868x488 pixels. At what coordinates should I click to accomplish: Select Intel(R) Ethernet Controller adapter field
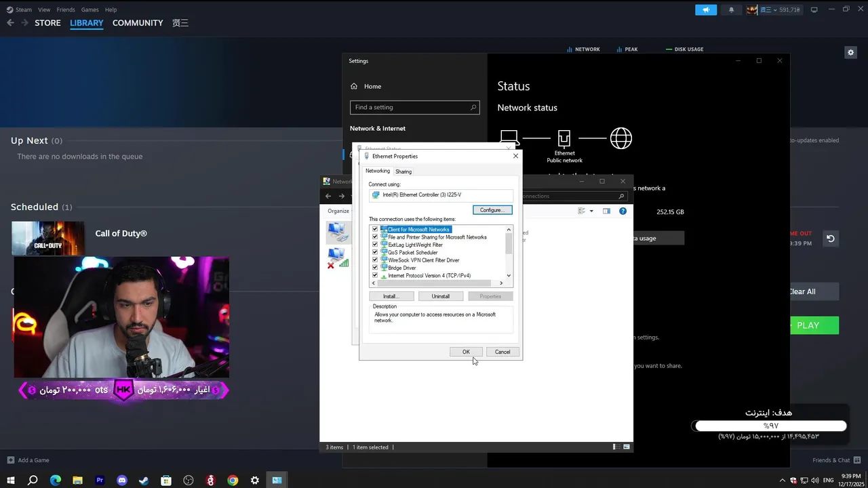coord(441,195)
